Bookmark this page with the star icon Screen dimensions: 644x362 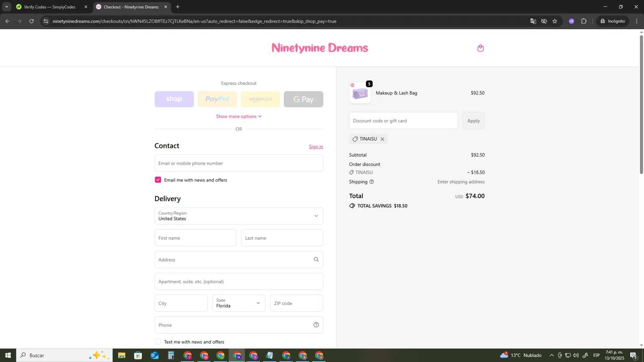[555, 21]
